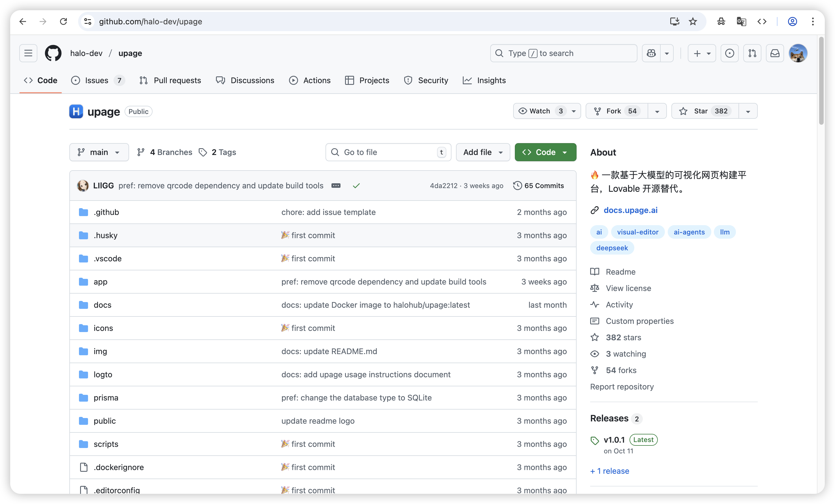Screen dimensions: 835x504
Task: View the 65 Commits history
Action: 538,186
